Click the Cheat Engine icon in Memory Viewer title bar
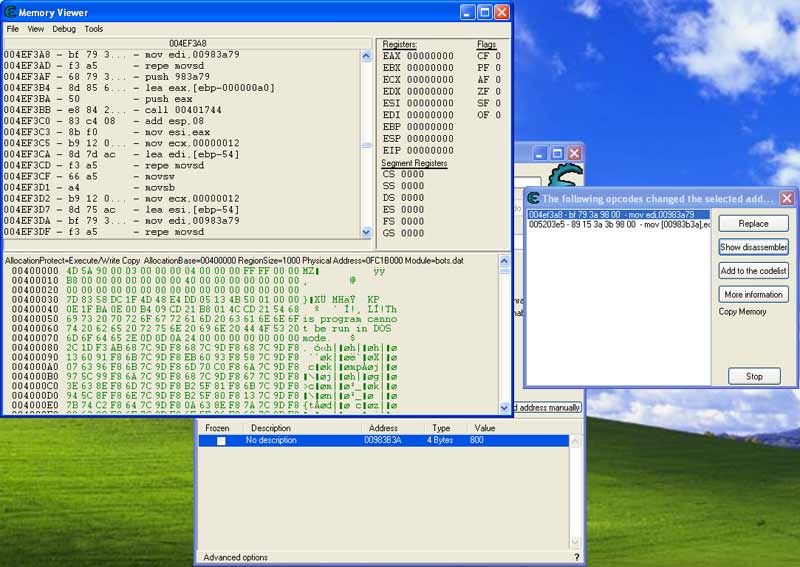The height and width of the screenshot is (567, 800). point(12,12)
